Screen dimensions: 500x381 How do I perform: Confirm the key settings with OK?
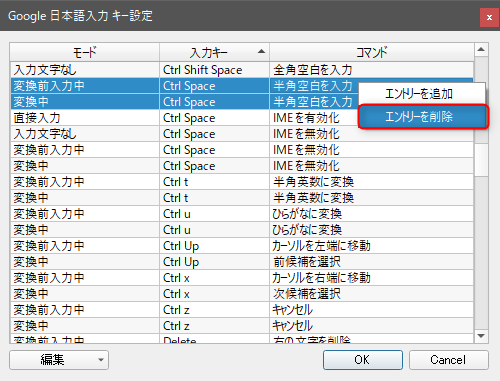363,360
